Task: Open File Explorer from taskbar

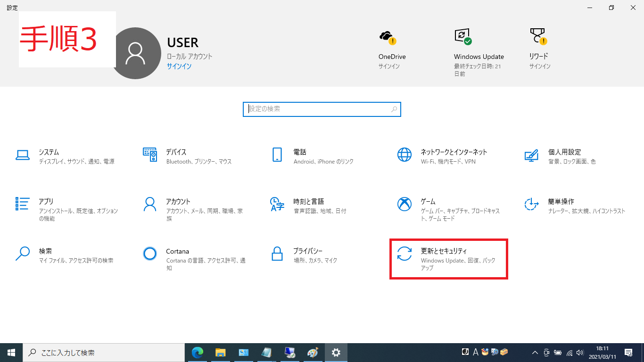Action: coord(220,352)
